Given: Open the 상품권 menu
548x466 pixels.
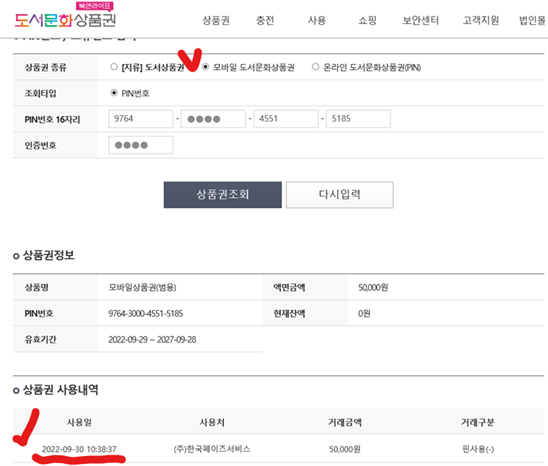Looking at the screenshot, I should pos(216,20).
